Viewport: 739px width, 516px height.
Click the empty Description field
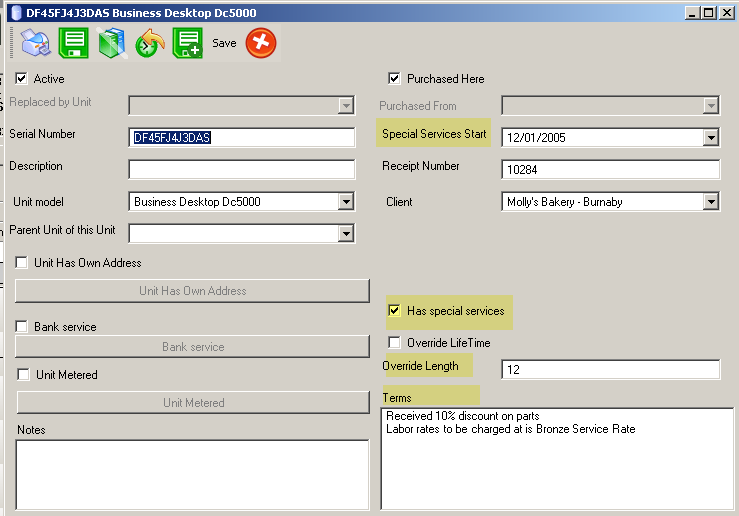coord(242,170)
